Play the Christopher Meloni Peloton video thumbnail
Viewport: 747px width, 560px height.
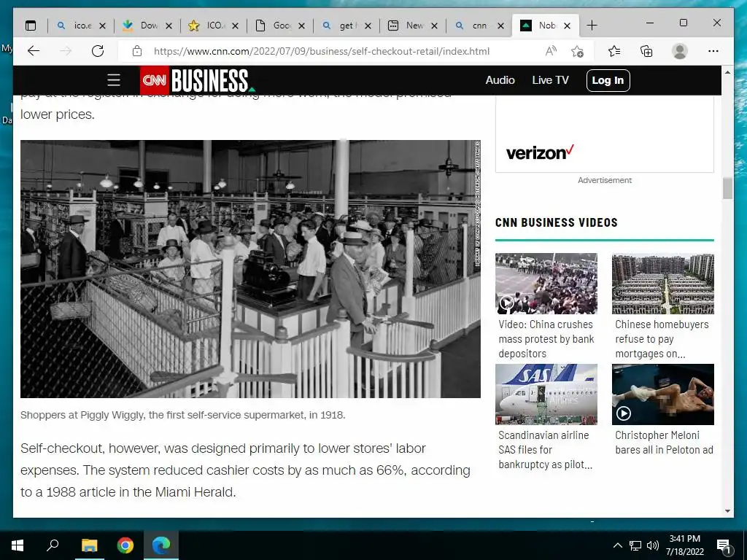tap(662, 394)
